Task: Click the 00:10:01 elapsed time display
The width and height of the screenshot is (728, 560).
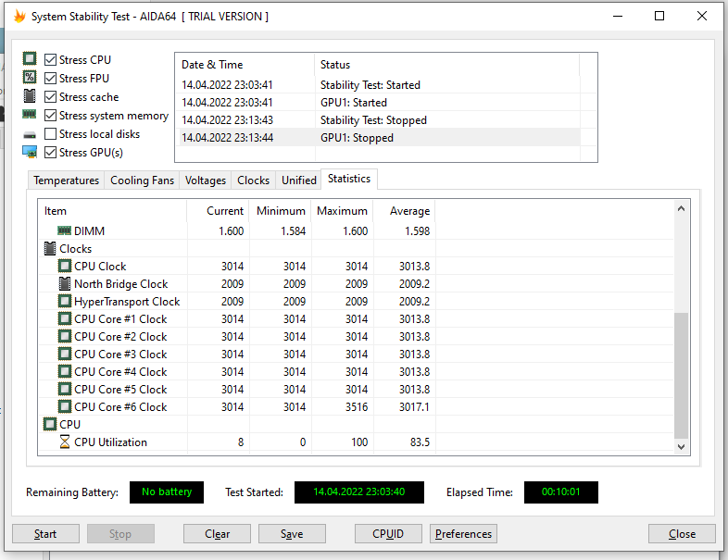Action: click(561, 492)
